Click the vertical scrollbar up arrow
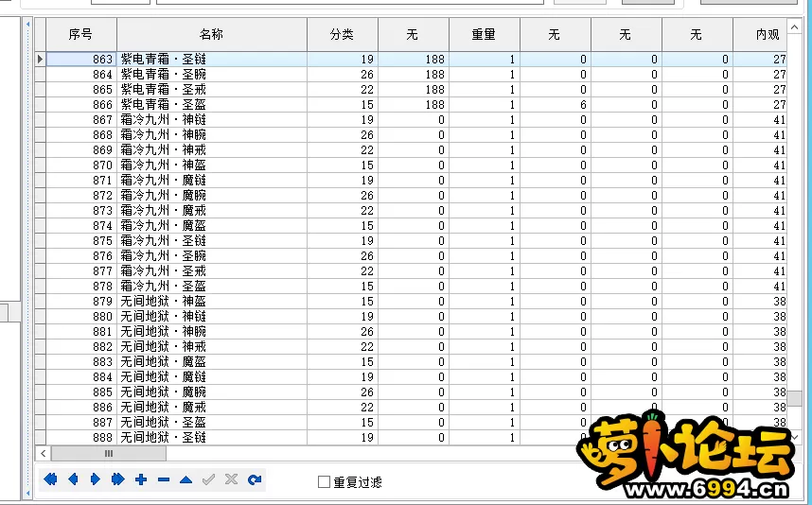 (x=794, y=26)
